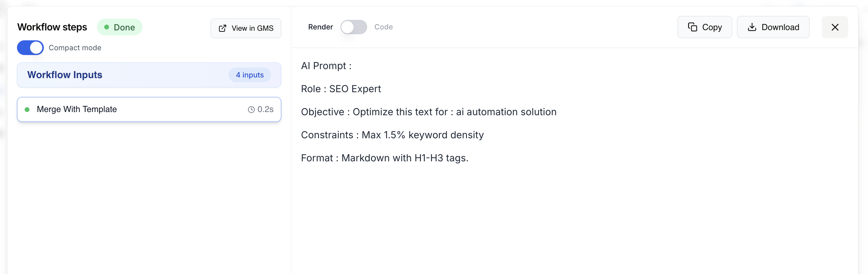Click the green dot inside the Done badge
Viewport: 868px width, 274px height.
107,27
